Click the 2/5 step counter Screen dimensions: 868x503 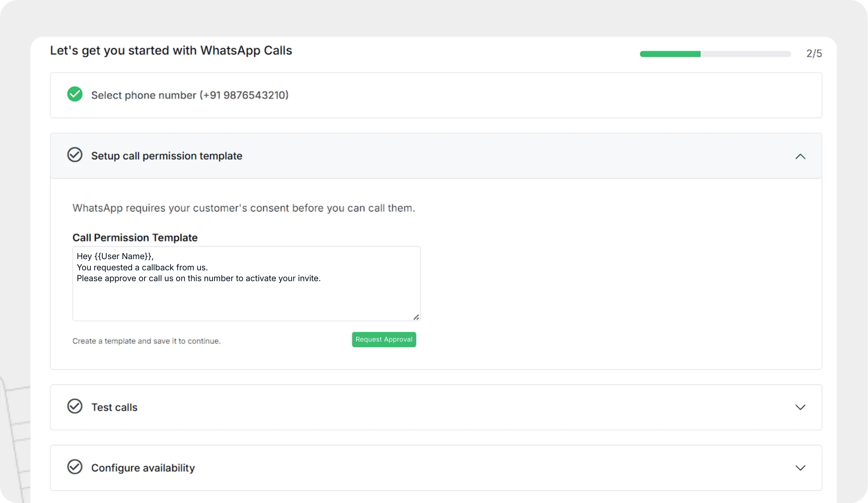tap(814, 54)
